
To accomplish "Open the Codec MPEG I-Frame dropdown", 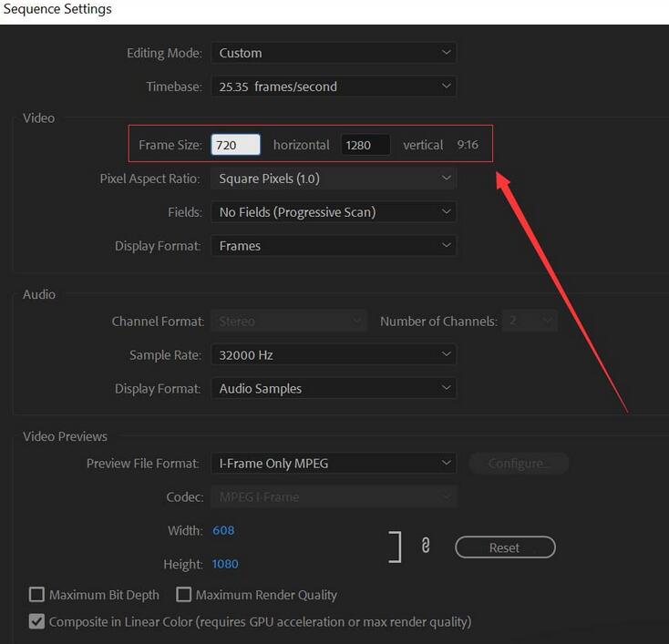I will [x=333, y=496].
